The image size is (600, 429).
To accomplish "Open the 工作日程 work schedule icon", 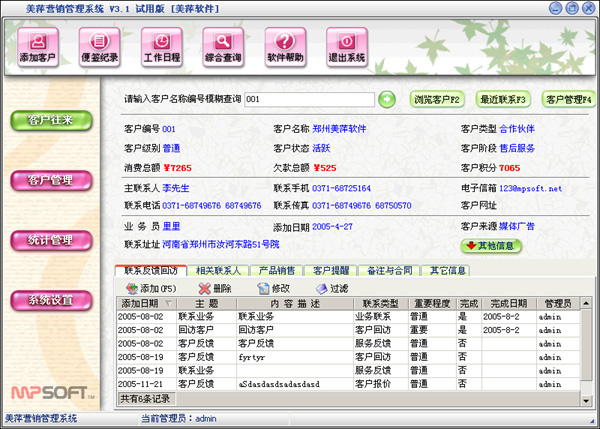I will point(161,47).
